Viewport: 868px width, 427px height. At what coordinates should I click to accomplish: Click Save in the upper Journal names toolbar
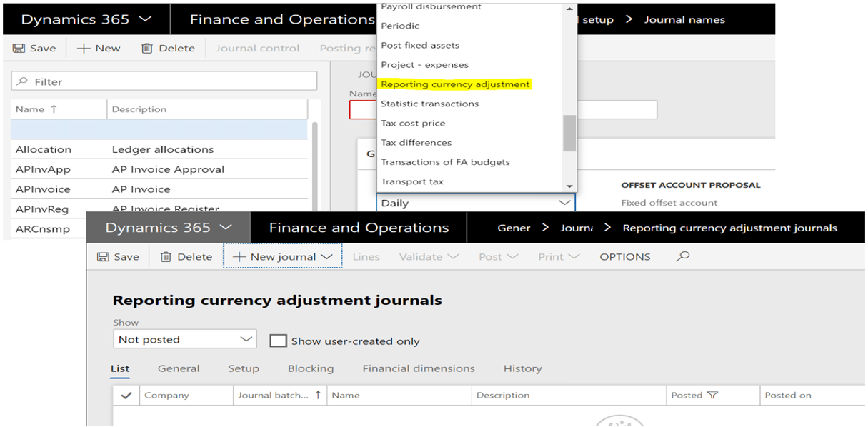[34, 48]
